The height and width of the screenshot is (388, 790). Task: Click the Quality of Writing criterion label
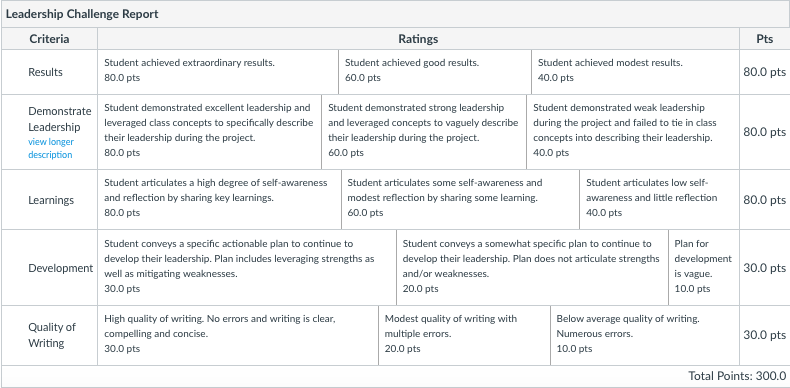click(x=52, y=335)
